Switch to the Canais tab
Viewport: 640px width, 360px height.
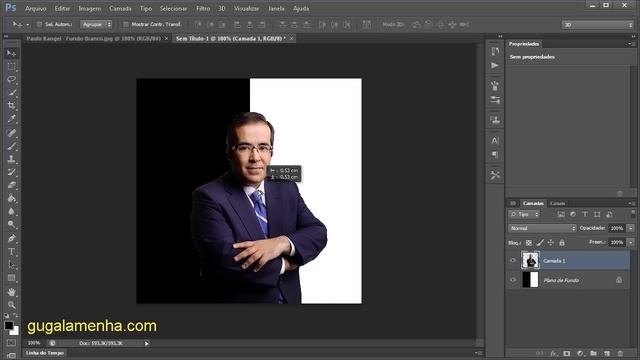(557, 203)
